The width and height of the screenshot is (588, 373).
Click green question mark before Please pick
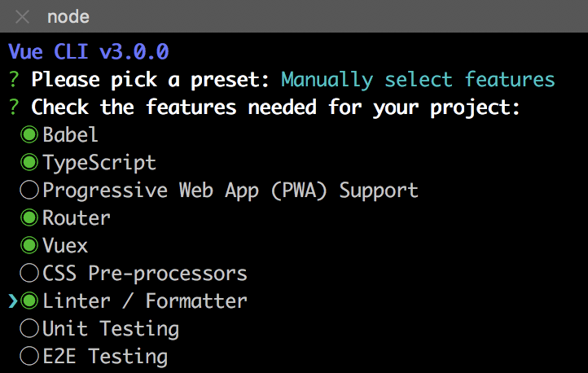(x=14, y=80)
